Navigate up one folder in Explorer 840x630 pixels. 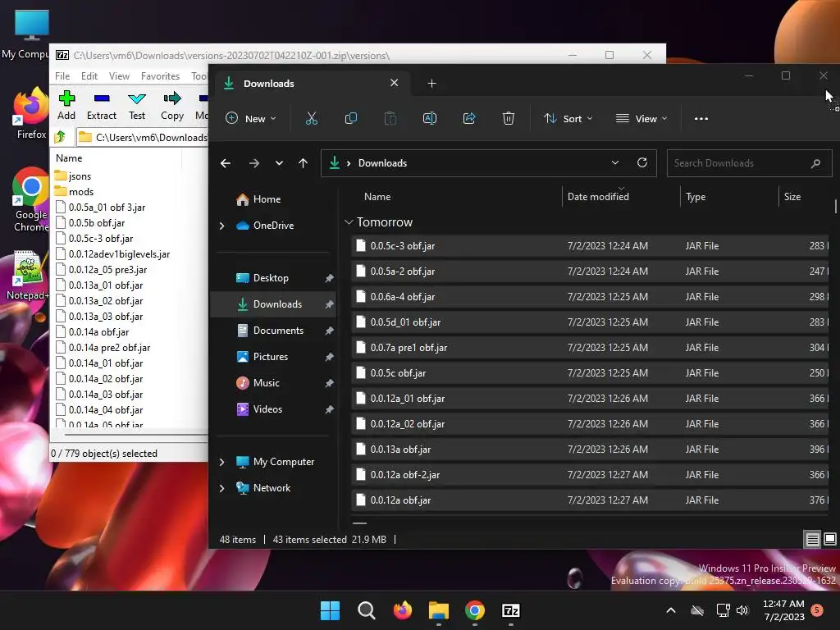click(x=304, y=163)
